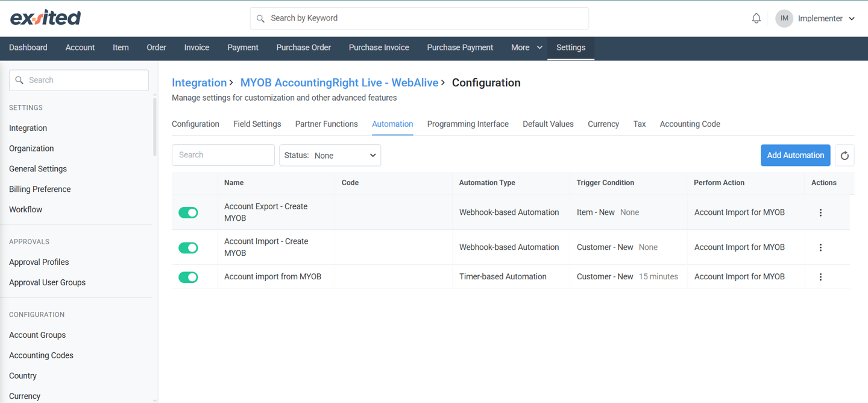Click the Add Automation button

click(796, 156)
